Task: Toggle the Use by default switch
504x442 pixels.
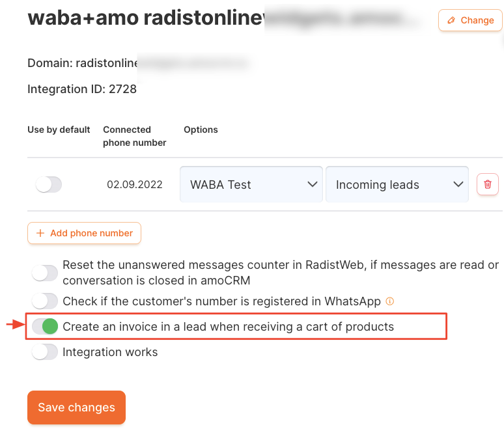Action: 48,184
